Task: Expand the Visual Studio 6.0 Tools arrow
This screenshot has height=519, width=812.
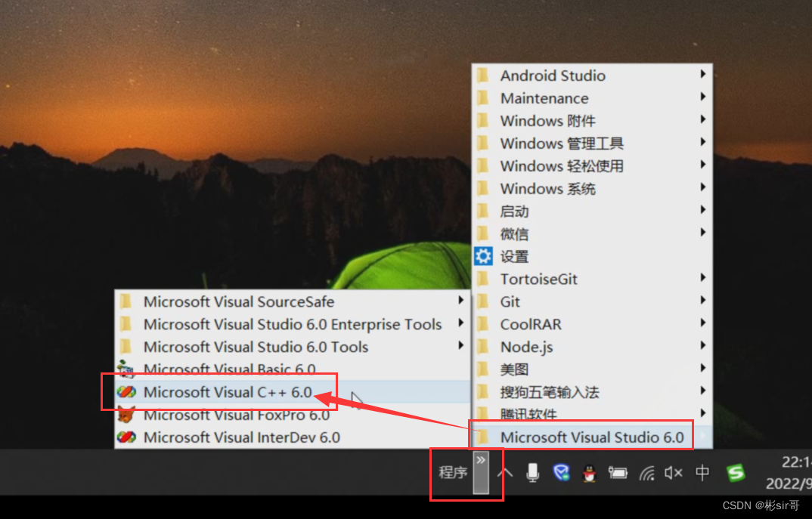Action: pyautogui.click(x=460, y=345)
